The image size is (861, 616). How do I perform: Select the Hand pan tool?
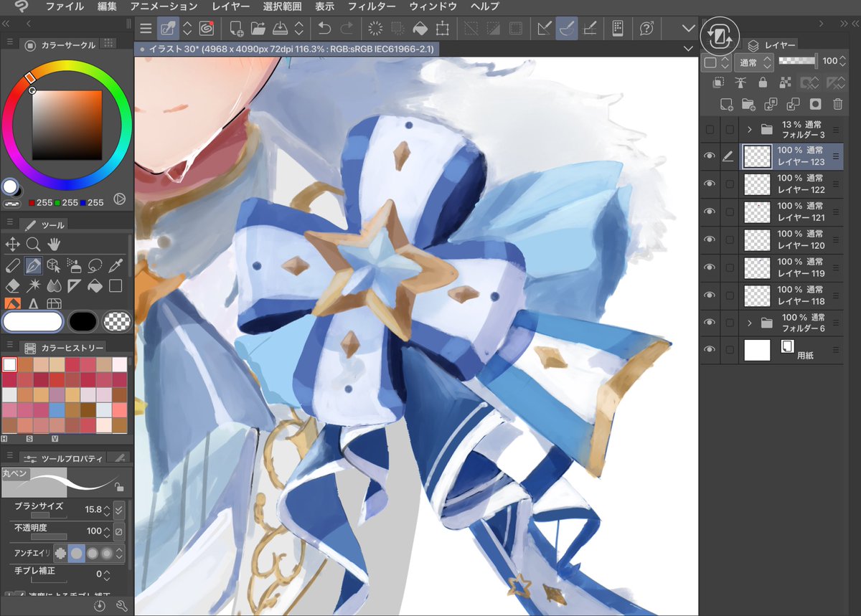[x=54, y=245]
